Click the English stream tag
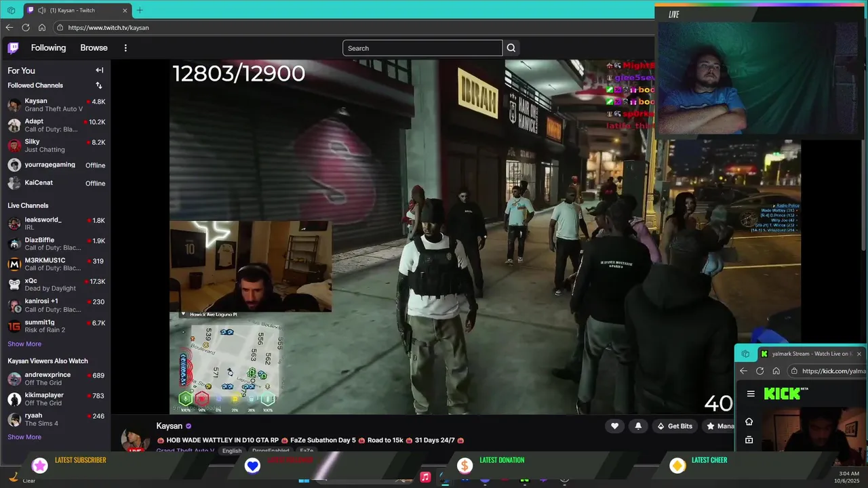 tap(231, 451)
